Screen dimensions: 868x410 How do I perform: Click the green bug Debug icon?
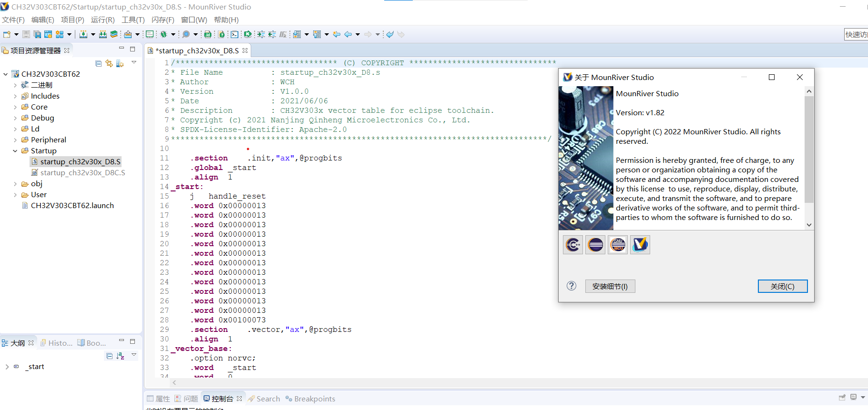(x=163, y=34)
